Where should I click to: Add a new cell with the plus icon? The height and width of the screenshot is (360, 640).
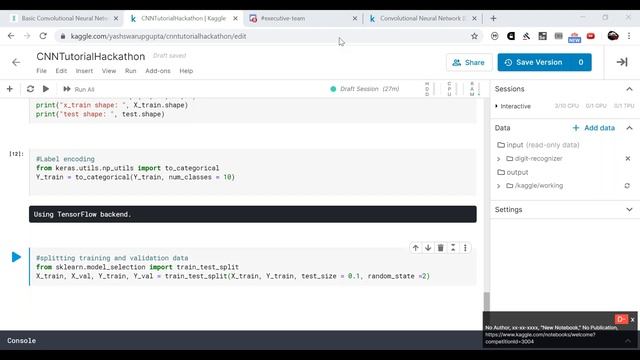point(10,89)
